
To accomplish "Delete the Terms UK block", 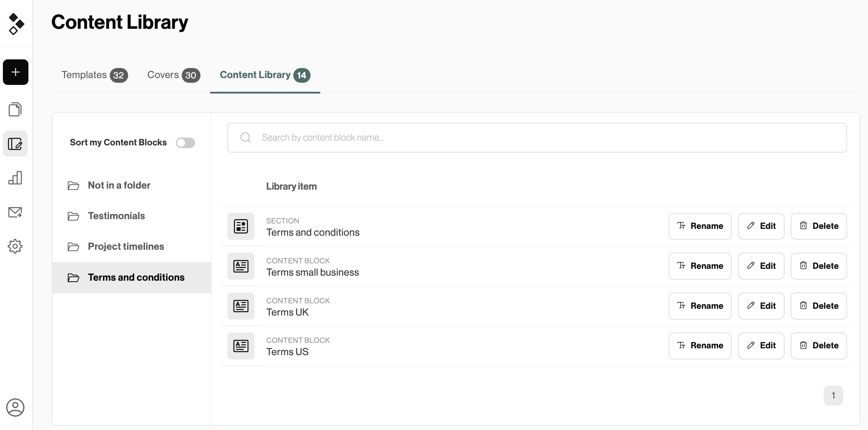I will [819, 306].
